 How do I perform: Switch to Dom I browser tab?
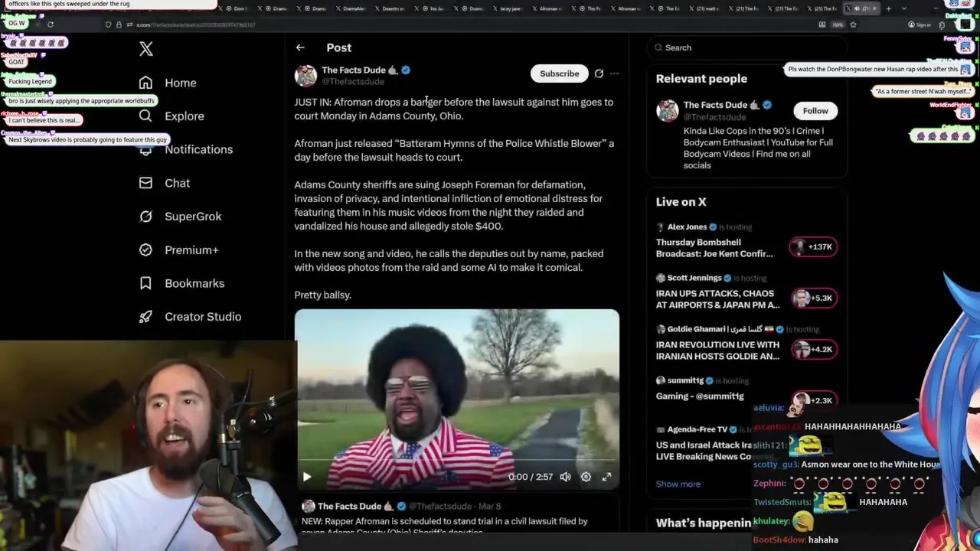pyautogui.click(x=235, y=8)
